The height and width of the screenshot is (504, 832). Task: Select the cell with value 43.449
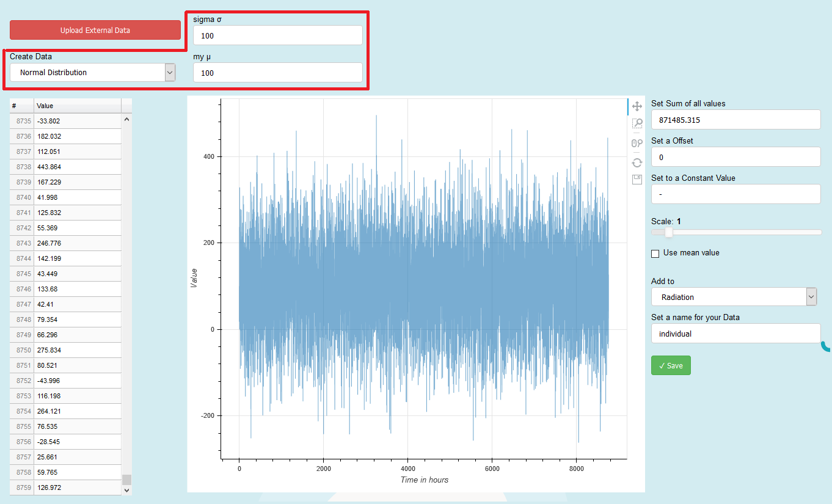click(x=78, y=274)
